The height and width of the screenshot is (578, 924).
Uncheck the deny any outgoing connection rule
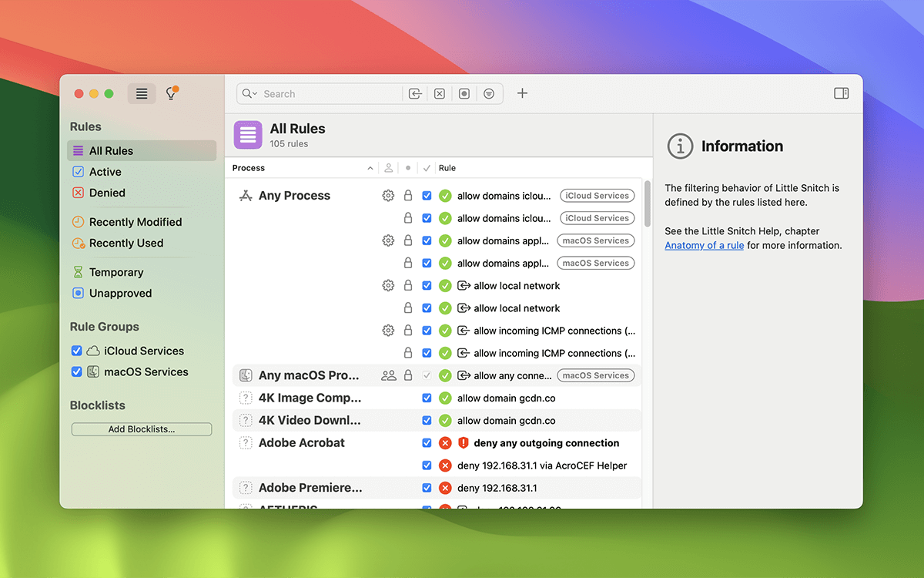point(427,443)
